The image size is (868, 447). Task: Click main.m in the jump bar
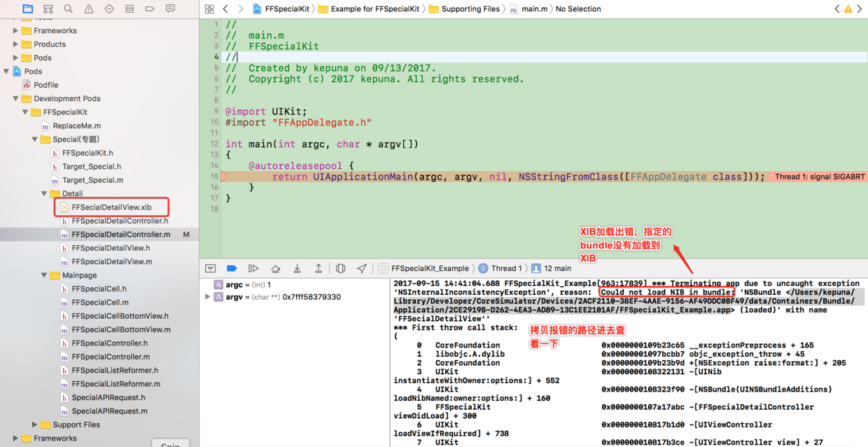(528, 9)
